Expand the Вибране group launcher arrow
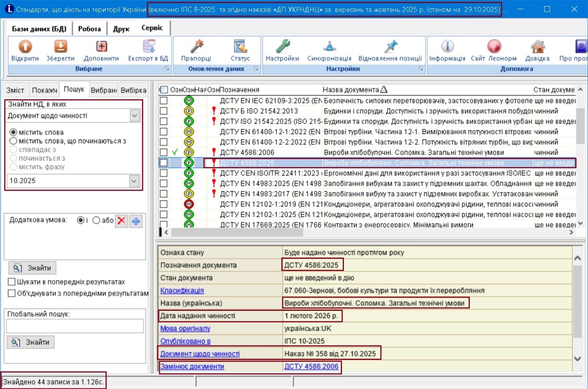 tap(166, 69)
